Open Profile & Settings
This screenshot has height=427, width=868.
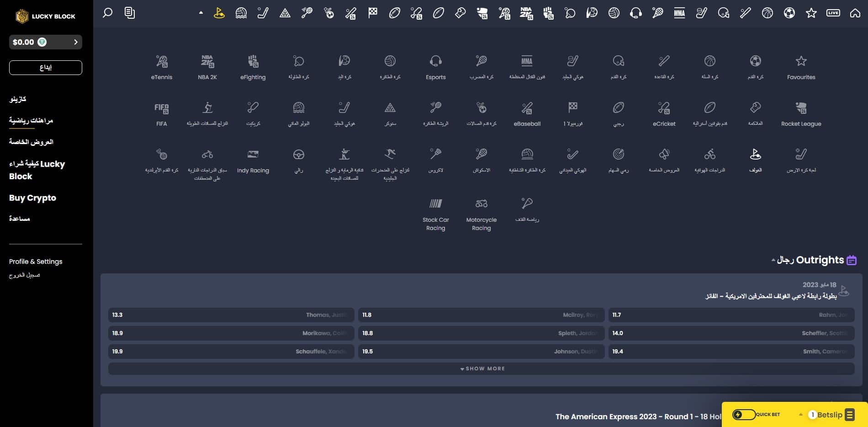[x=36, y=262]
